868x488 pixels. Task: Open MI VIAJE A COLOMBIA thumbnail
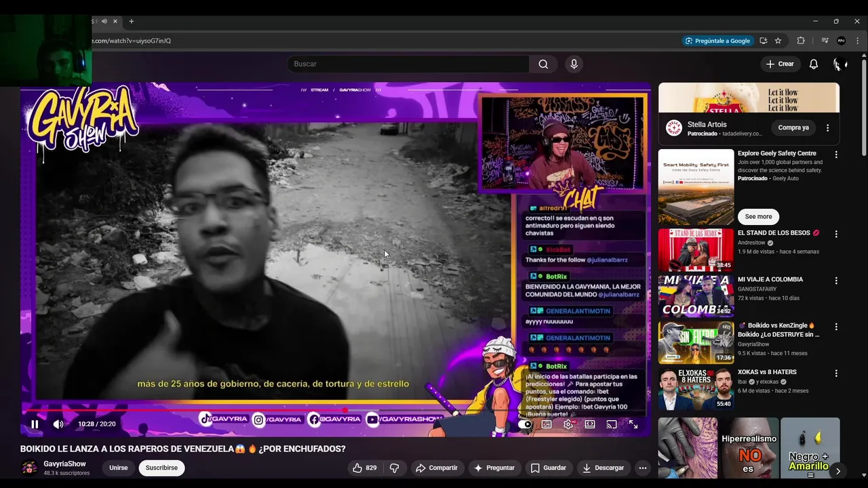[696, 296]
